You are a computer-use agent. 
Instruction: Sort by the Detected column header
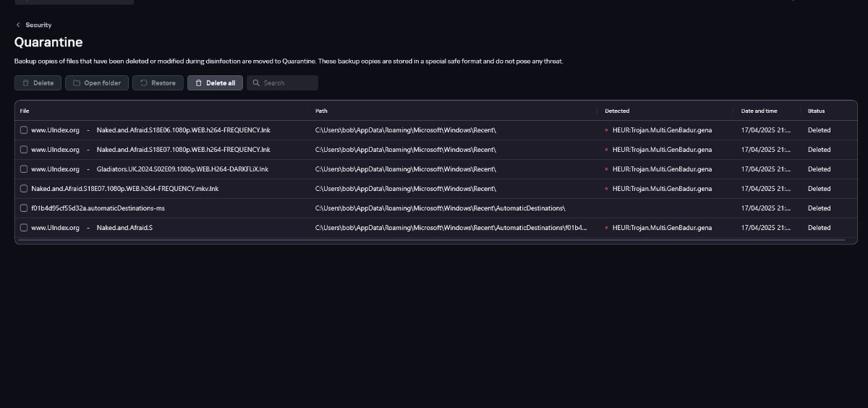(617, 111)
